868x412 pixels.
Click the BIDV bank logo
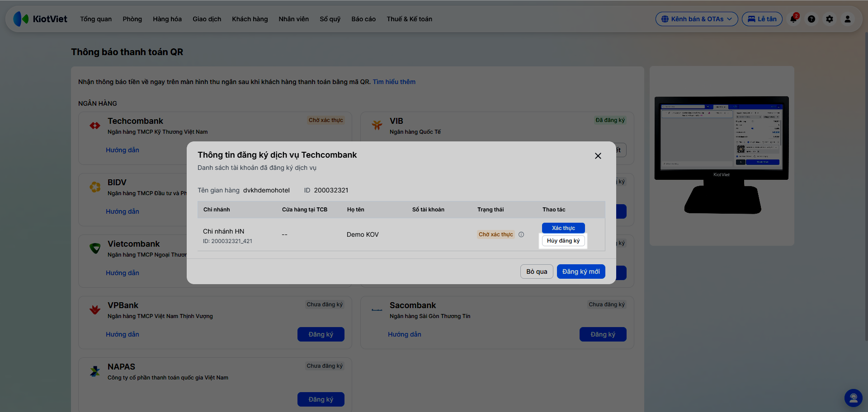[95, 187]
